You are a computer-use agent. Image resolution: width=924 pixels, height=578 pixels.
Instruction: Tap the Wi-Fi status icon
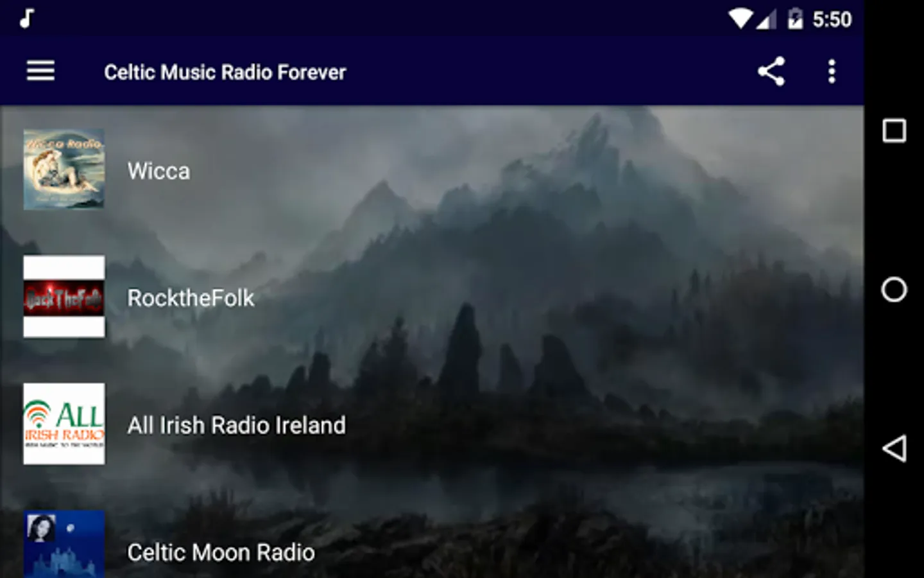tap(740, 19)
